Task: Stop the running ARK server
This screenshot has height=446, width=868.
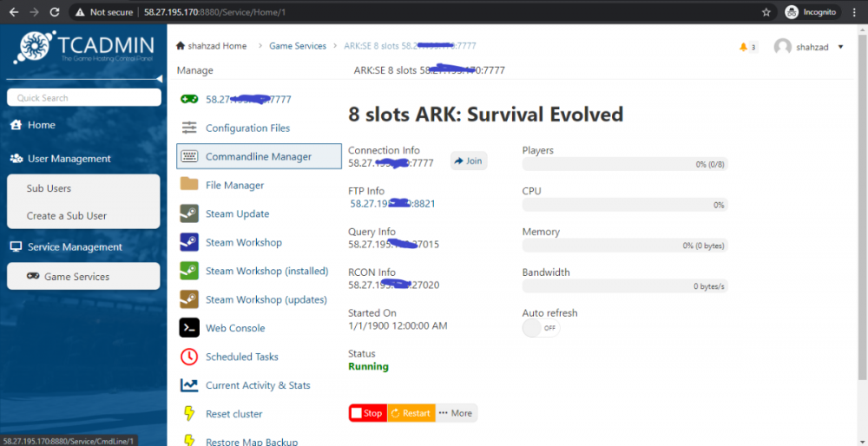Action: click(x=367, y=413)
